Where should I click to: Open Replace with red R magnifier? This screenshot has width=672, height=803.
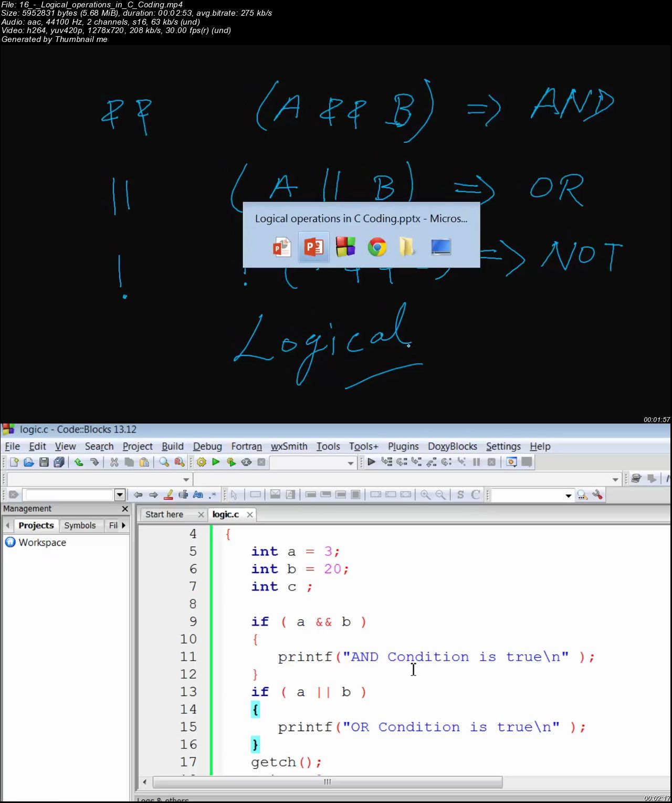180,462
